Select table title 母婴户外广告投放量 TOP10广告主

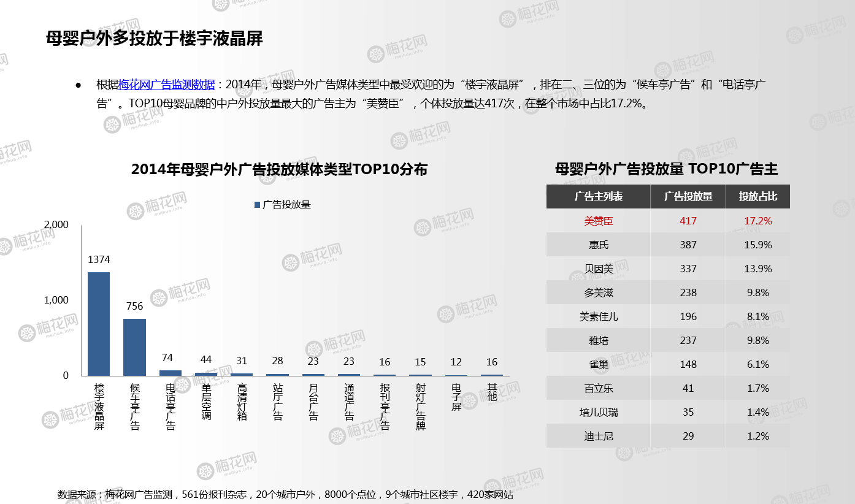click(666, 169)
